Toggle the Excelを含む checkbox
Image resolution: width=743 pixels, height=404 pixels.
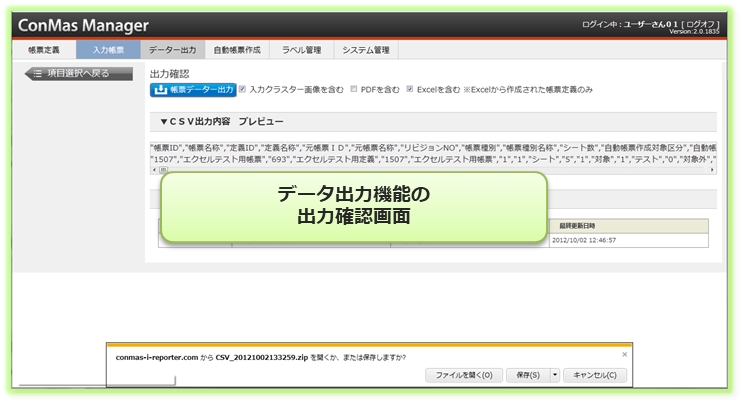click(410, 89)
